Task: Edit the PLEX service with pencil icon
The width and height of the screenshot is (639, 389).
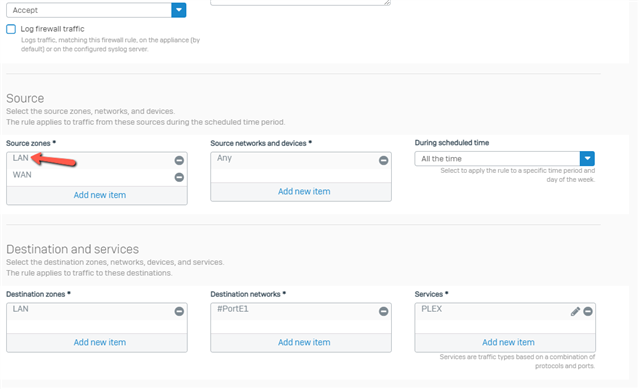Action: point(575,312)
